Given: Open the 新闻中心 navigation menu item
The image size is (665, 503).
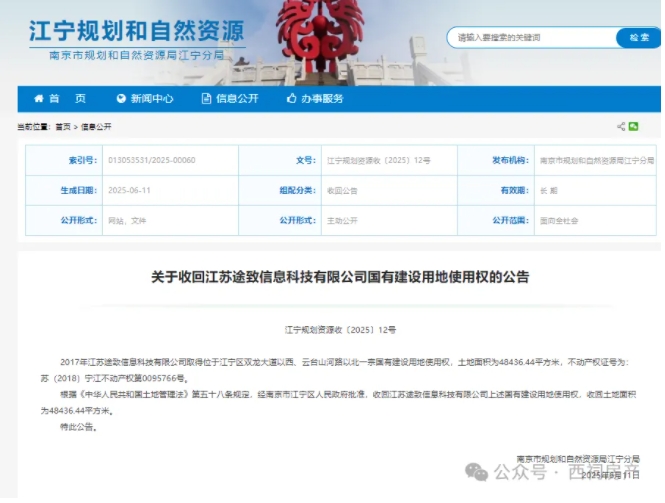Looking at the screenshot, I should point(151,99).
